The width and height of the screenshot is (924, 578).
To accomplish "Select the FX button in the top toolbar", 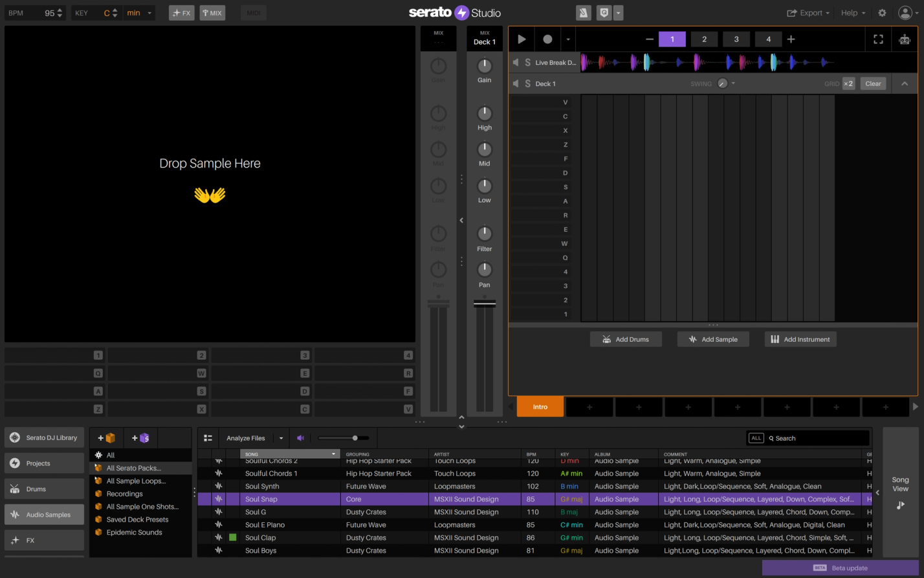I will coord(181,12).
